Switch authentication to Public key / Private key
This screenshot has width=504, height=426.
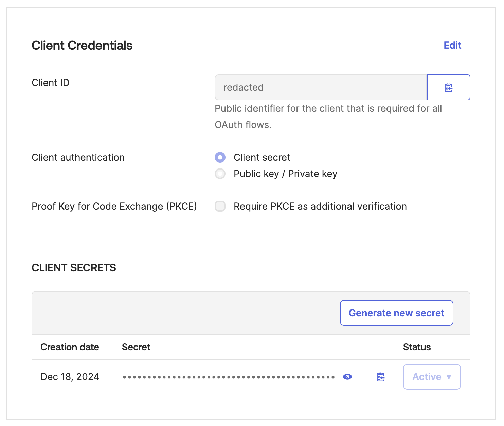220,174
